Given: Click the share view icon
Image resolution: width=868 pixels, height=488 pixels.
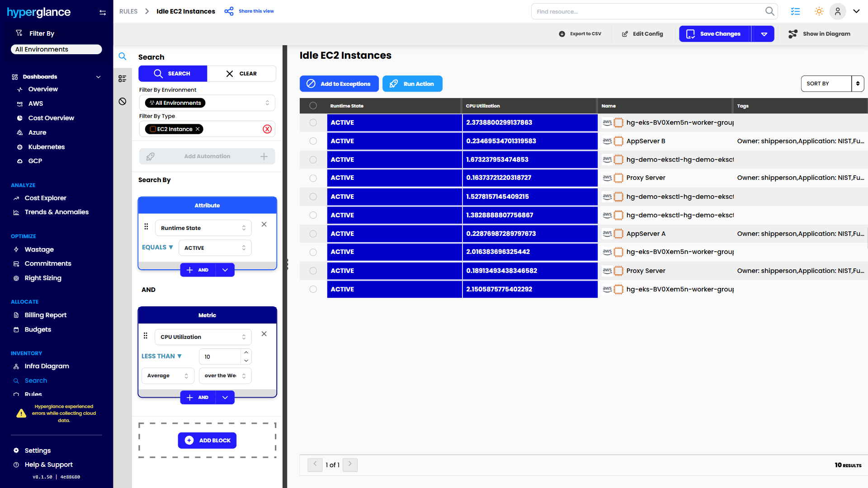Looking at the screenshot, I should [229, 11].
